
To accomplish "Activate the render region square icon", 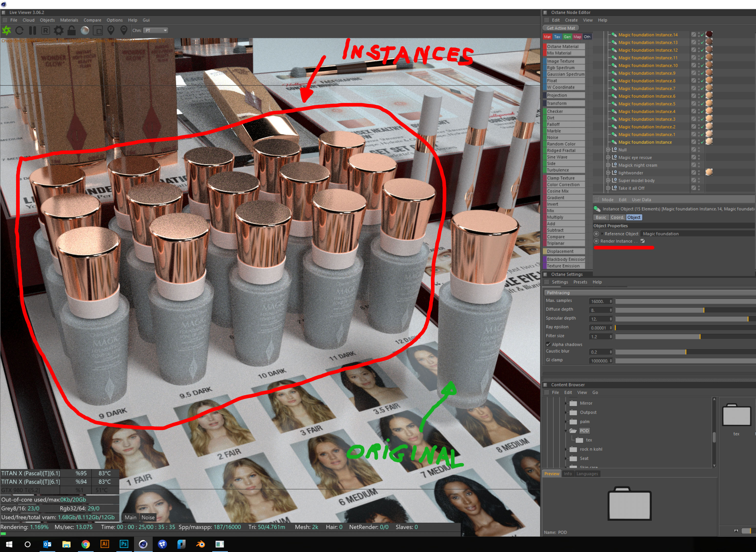I will [x=98, y=31].
